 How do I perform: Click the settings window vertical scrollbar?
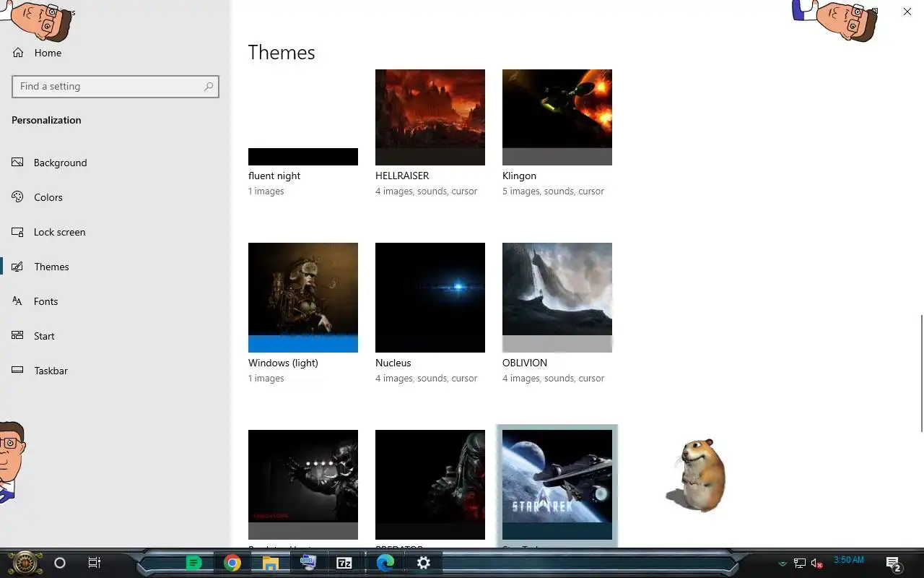[921, 373]
